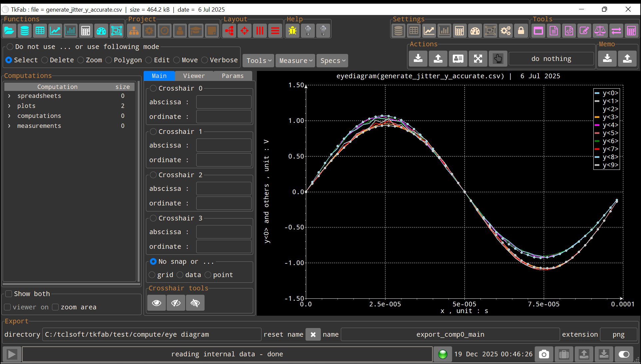Click the reset name X button

tap(313, 334)
